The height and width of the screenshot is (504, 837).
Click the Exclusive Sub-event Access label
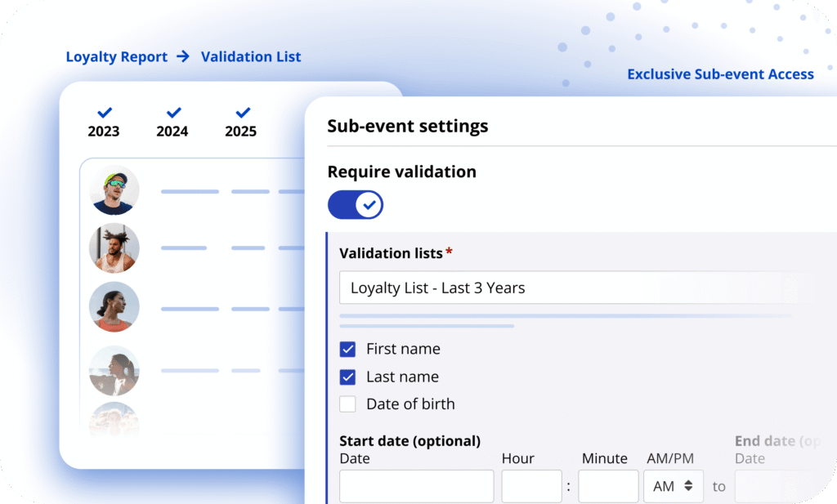pos(720,74)
